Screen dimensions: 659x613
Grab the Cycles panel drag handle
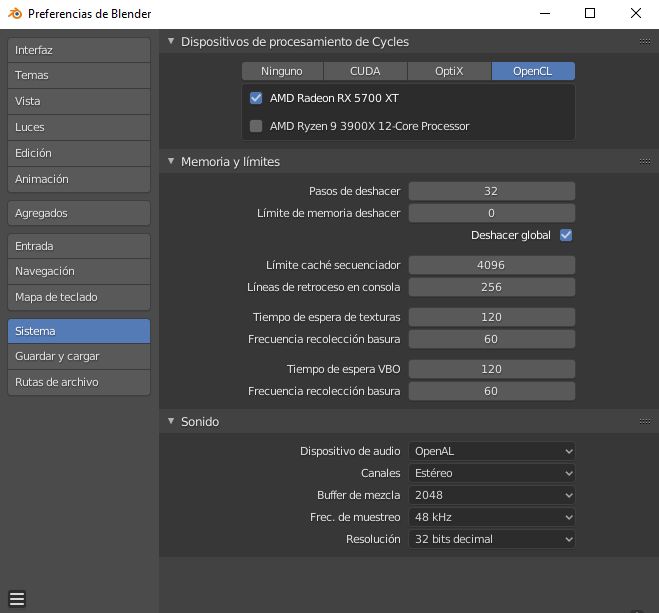click(645, 42)
